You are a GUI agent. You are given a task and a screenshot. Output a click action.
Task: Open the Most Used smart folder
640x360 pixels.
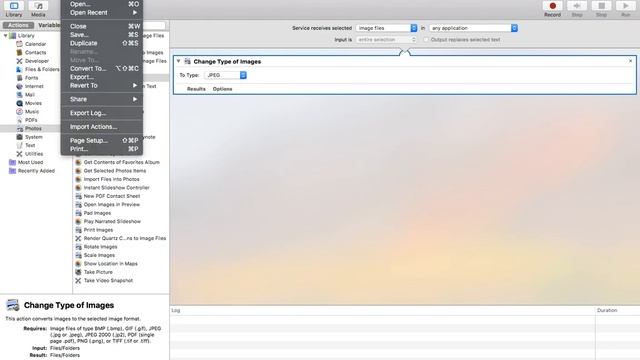30,162
